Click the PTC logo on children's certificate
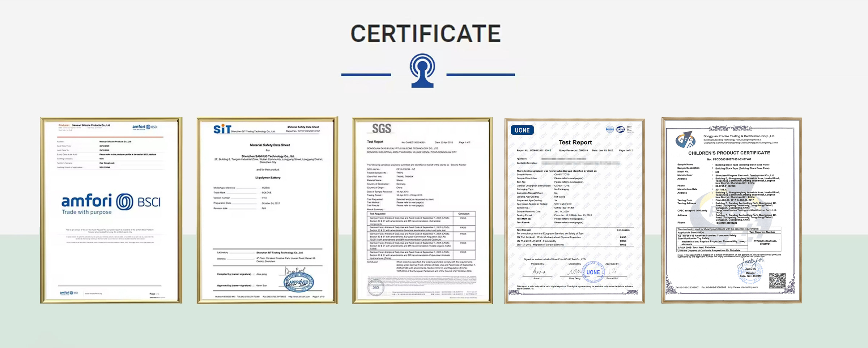The image size is (868, 348). [x=686, y=139]
